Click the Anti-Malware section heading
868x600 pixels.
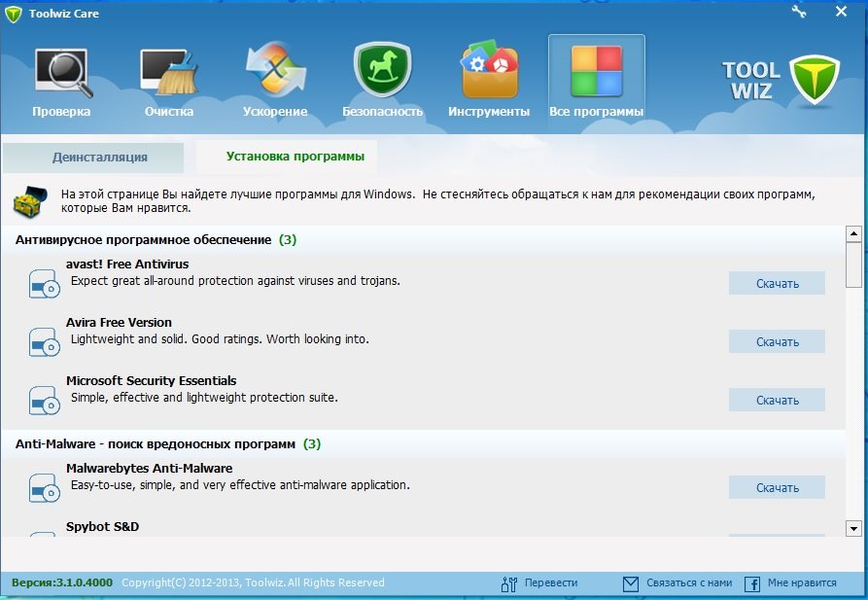155,444
